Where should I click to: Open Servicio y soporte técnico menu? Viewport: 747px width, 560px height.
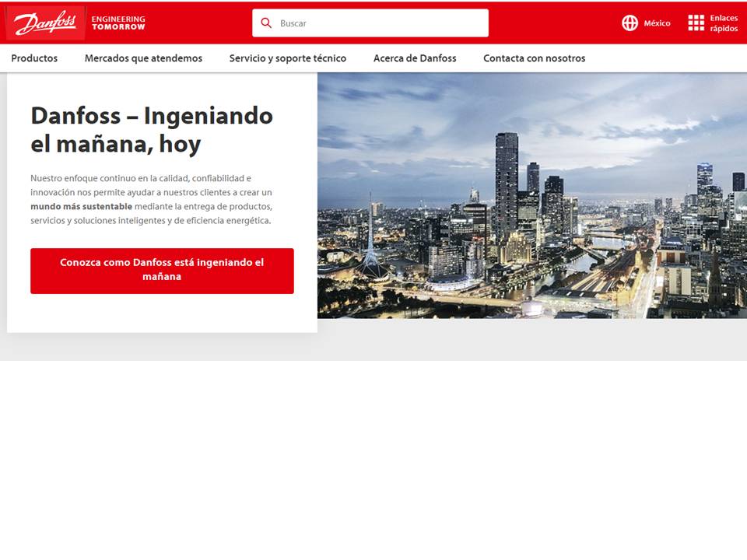tap(288, 58)
